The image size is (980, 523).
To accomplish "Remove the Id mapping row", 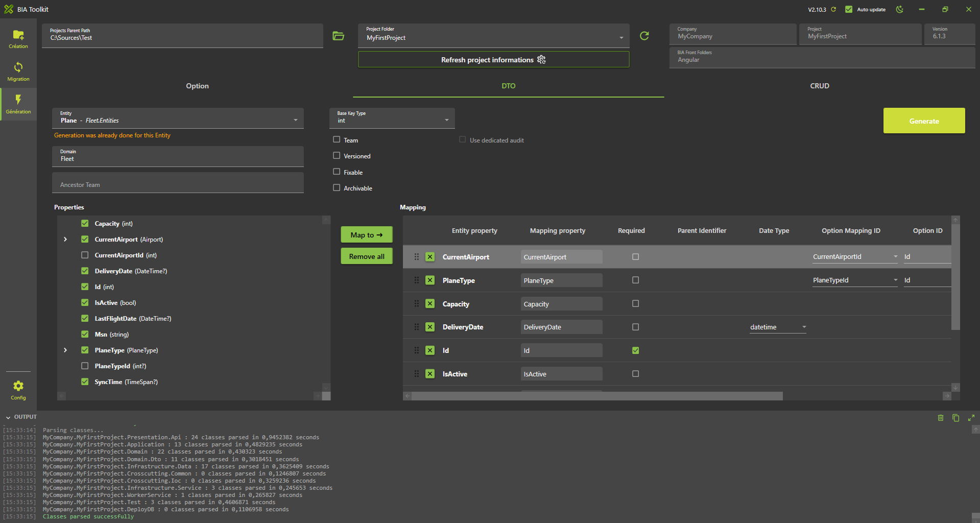I will click(x=430, y=350).
